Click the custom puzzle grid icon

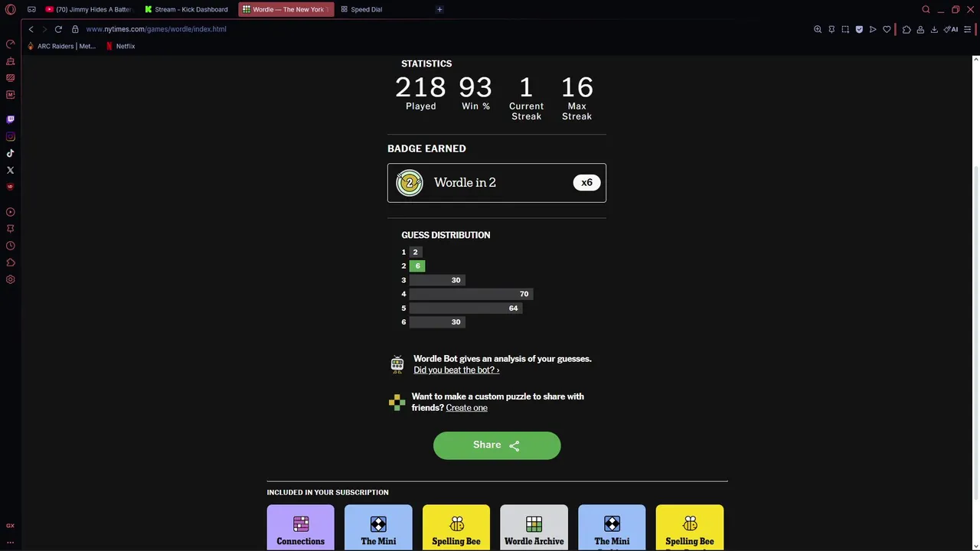(x=397, y=402)
